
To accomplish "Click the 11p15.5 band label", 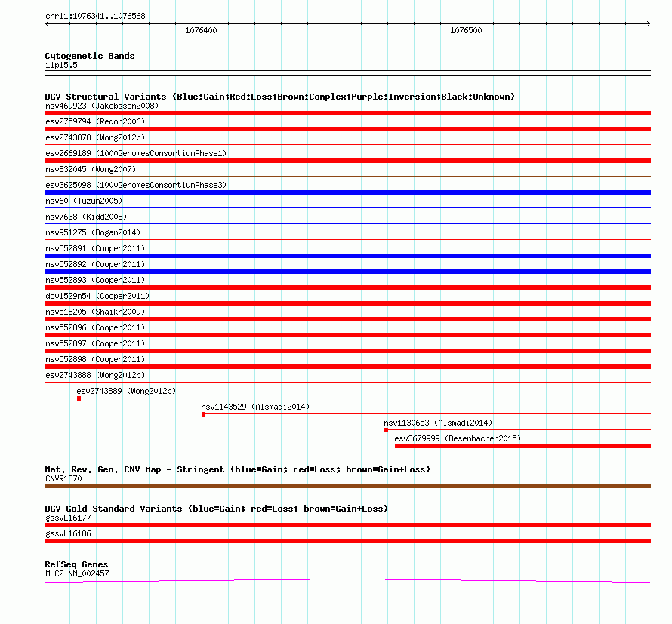I will click(61, 65).
